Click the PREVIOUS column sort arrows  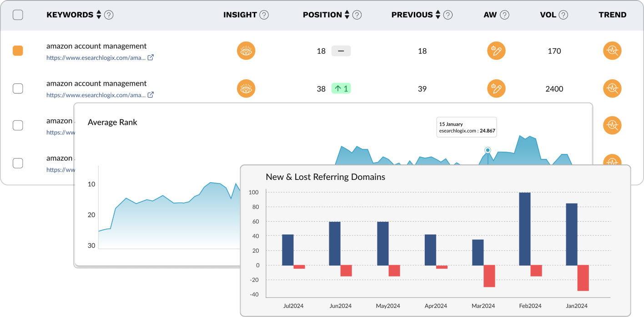click(437, 15)
